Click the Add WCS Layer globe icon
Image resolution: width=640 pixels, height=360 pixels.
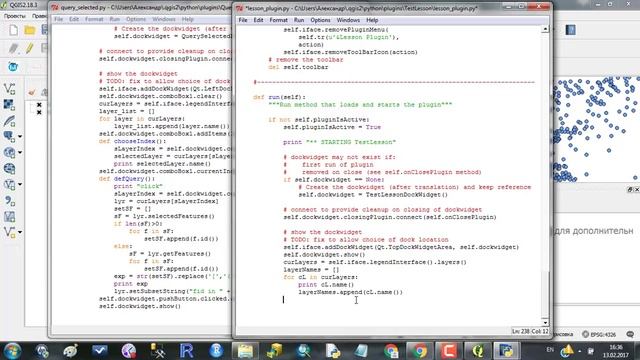click(9, 169)
